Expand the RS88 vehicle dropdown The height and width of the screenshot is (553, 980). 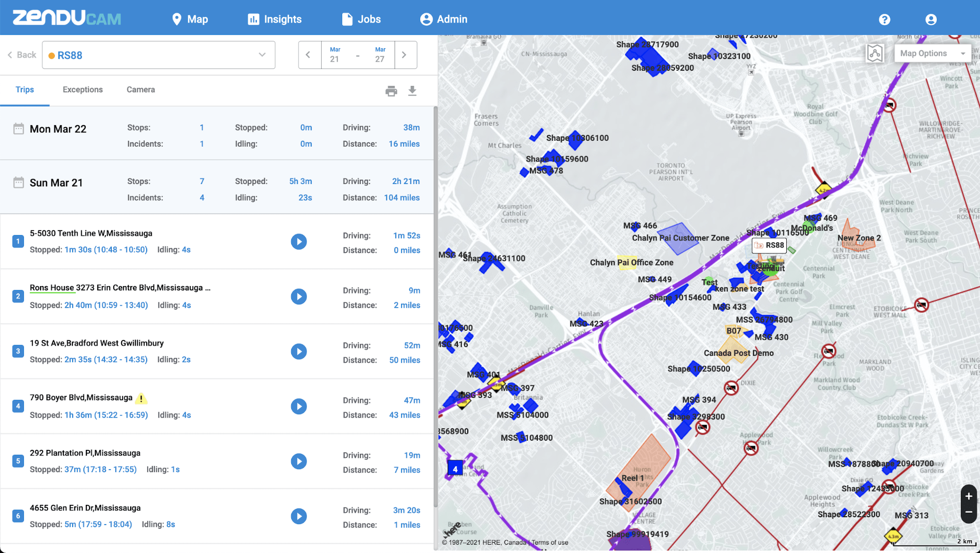(x=158, y=55)
